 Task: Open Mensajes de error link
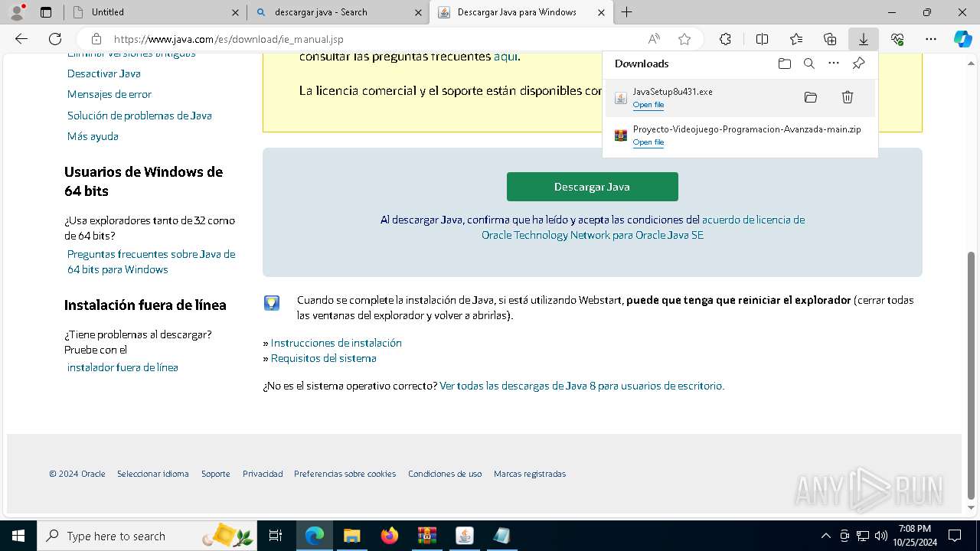109,94
